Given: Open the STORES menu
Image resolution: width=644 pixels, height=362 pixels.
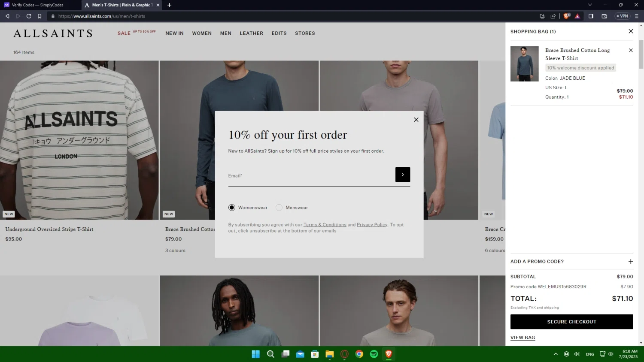Looking at the screenshot, I should (x=305, y=33).
